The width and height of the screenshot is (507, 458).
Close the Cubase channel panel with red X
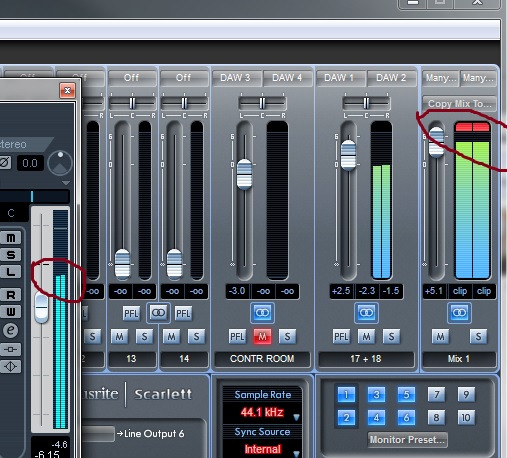click(67, 90)
